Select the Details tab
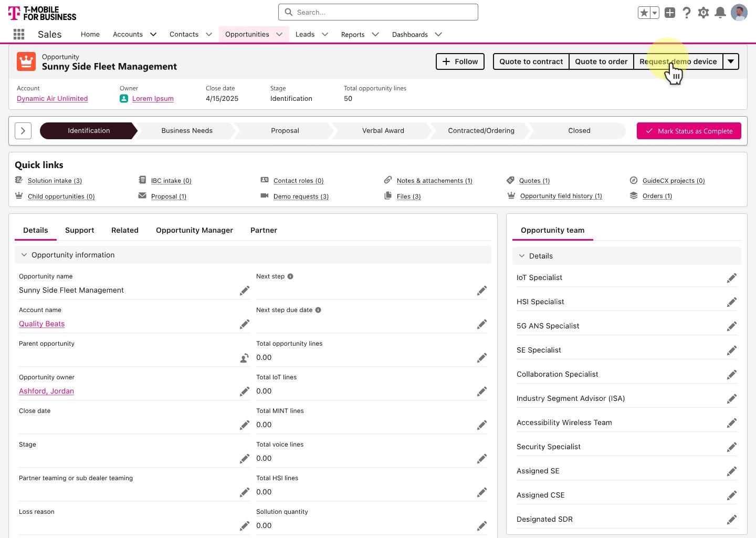The image size is (756, 538). (36, 230)
